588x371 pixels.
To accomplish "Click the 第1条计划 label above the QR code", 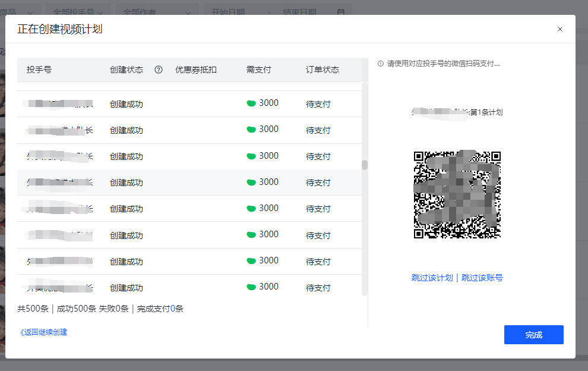I will pyautogui.click(x=486, y=112).
